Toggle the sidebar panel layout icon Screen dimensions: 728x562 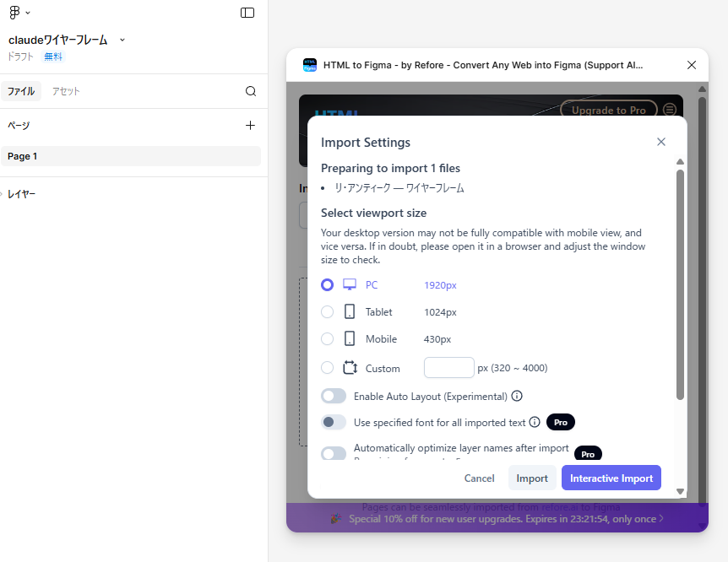click(247, 13)
